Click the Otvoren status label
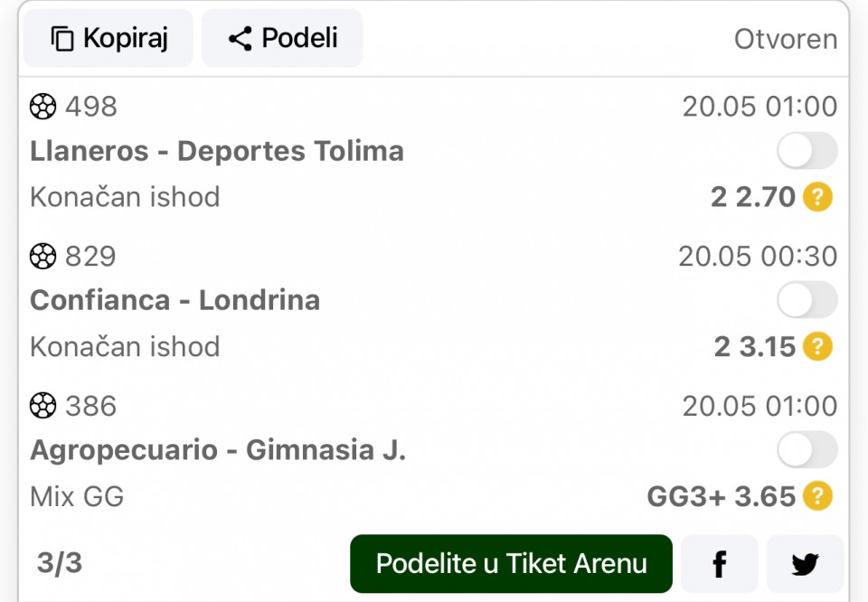Viewport: 868px width, 602px height. point(786,39)
